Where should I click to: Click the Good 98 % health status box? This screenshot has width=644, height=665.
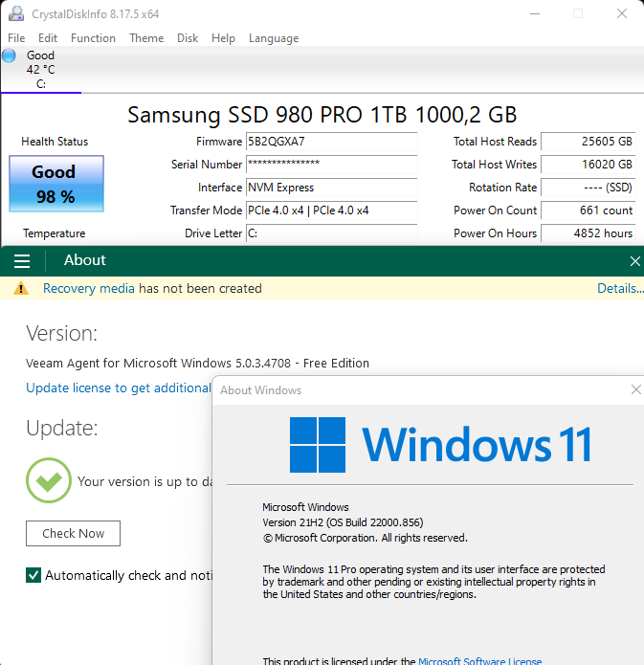(56, 184)
